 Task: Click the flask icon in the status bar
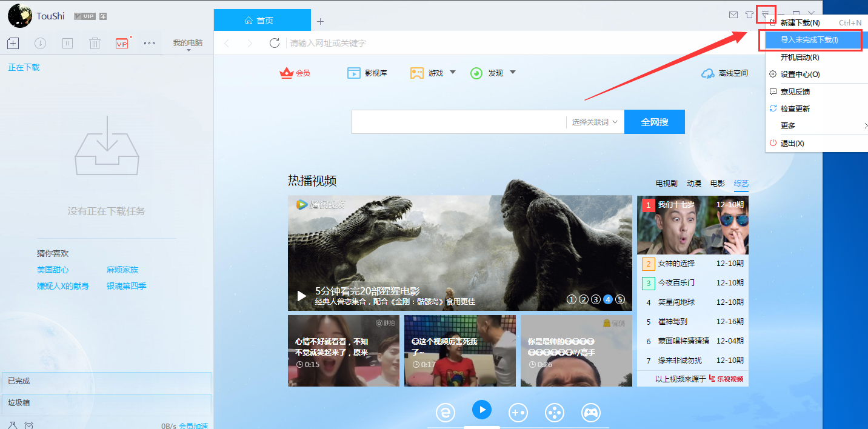pyautogui.click(x=12, y=425)
